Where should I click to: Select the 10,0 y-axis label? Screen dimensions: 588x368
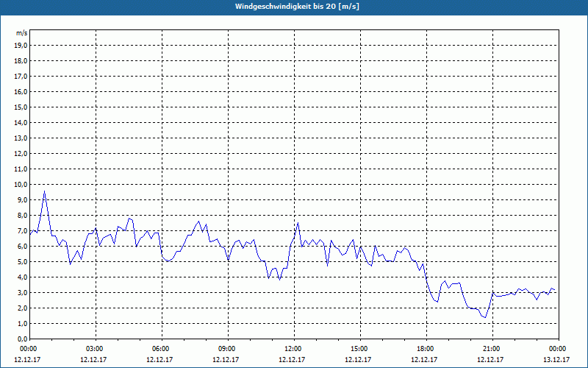pyautogui.click(x=21, y=185)
